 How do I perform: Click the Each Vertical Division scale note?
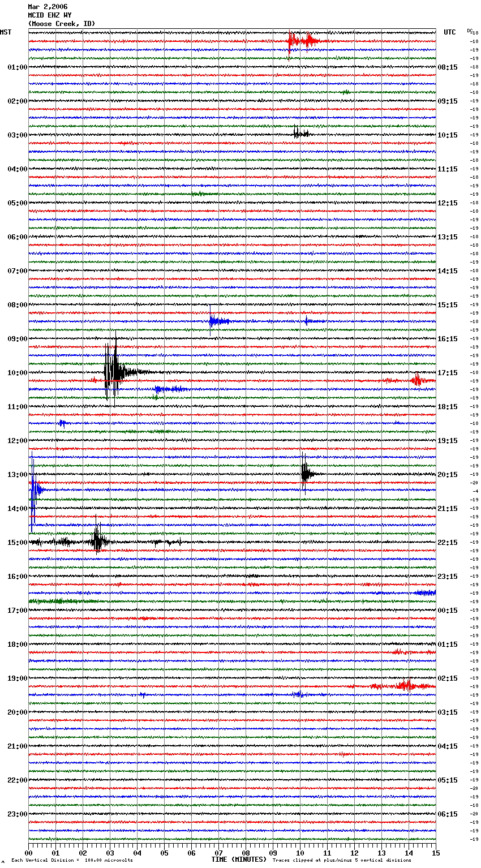click(x=72, y=860)
